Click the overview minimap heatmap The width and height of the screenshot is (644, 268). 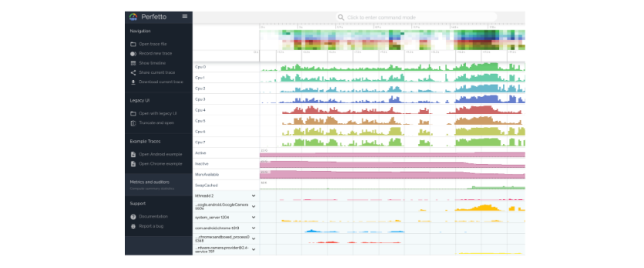392,40
